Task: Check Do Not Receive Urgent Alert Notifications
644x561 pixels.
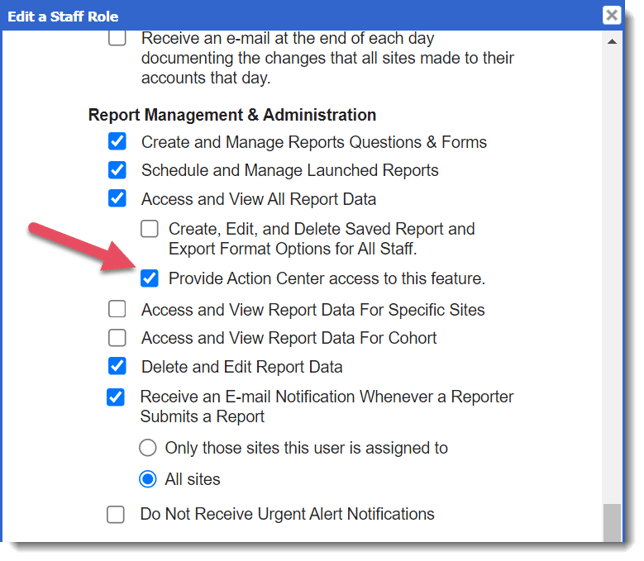Action: point(117,514)
